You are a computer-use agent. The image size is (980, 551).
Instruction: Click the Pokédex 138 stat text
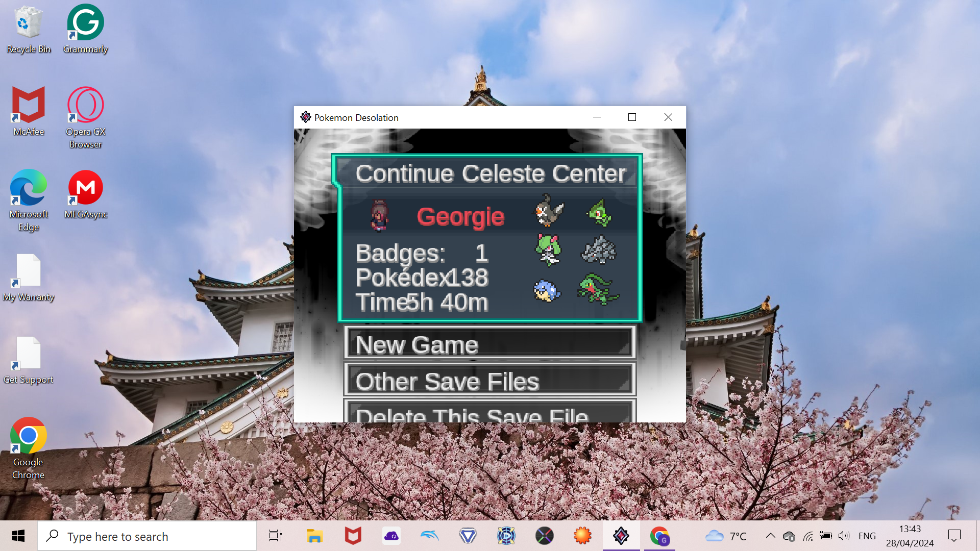[422, 278]
